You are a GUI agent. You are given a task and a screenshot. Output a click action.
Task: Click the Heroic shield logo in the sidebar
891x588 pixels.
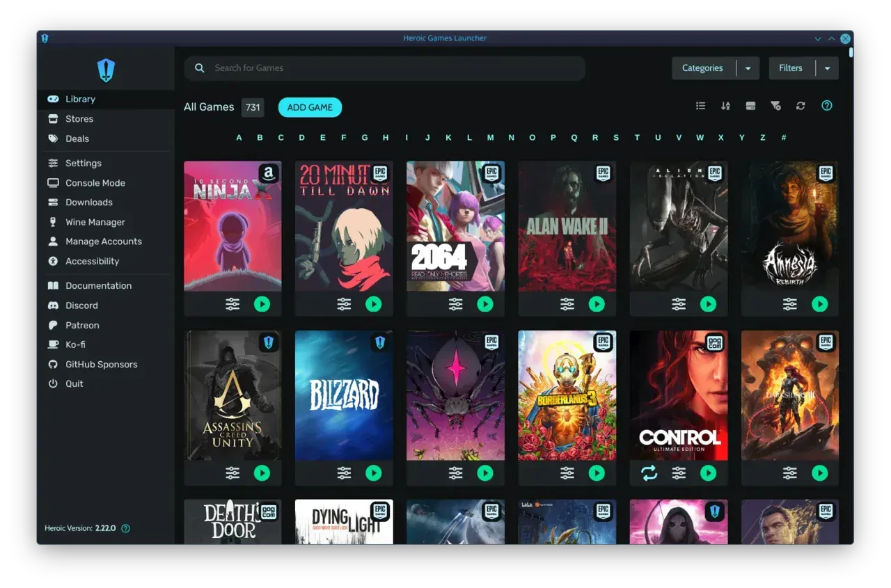click(106, 70)
